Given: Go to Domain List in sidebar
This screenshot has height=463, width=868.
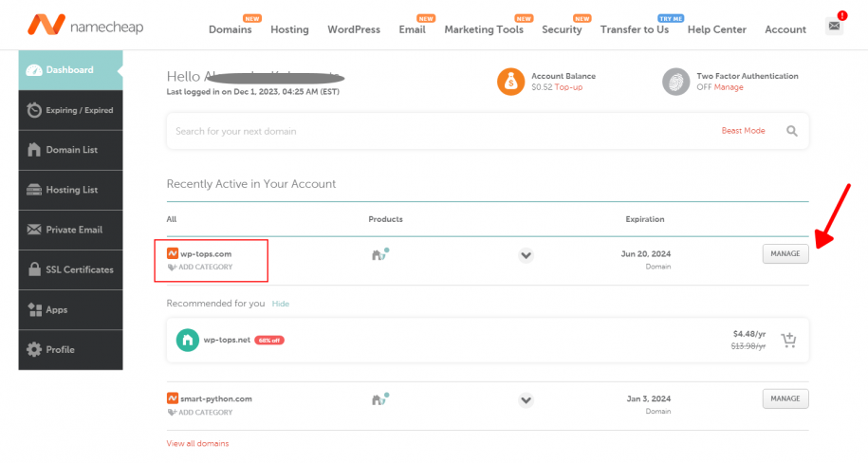Looking at the screenshot, I should coord(71,150).
